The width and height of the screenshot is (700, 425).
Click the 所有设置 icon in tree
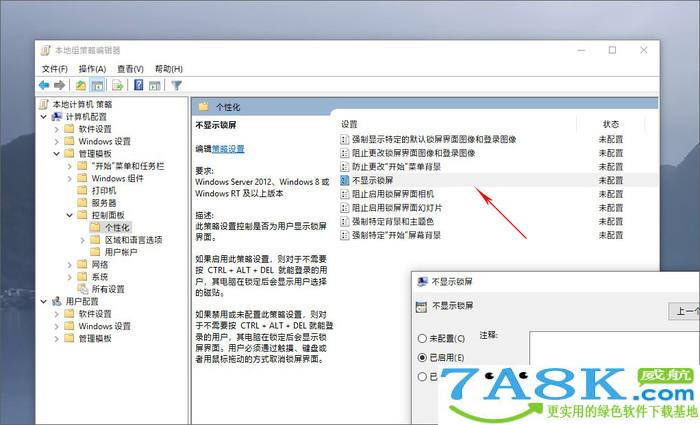point(83,289)
